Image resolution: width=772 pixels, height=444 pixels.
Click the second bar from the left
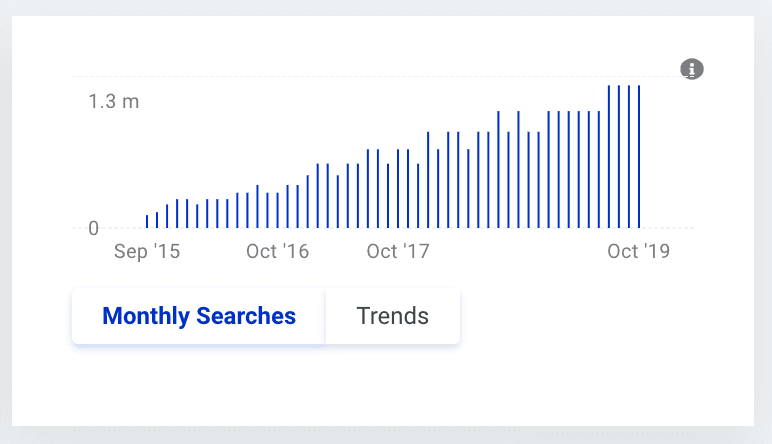(x=157, y=220)
